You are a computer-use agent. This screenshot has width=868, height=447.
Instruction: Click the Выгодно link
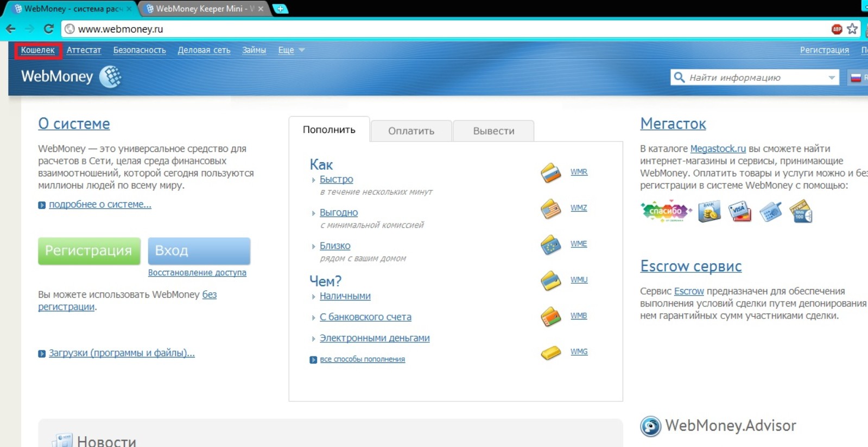tap(339, 213)
